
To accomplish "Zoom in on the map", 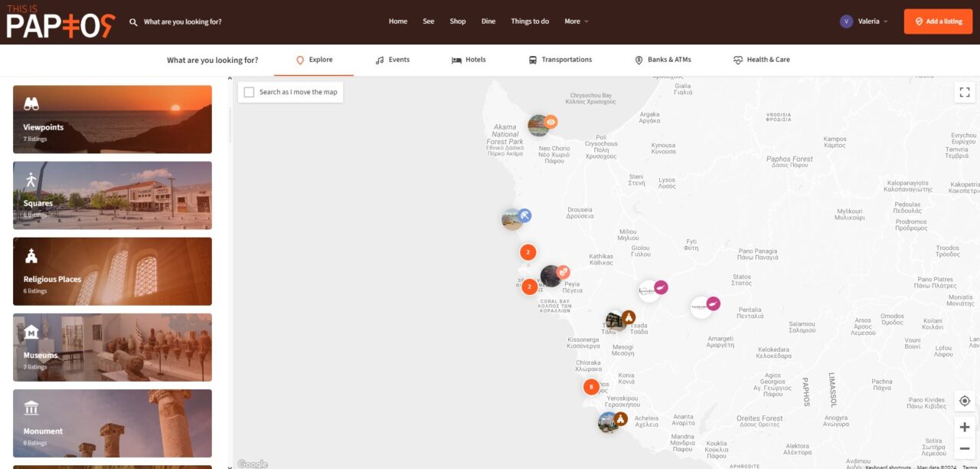I will pos(965,427).
